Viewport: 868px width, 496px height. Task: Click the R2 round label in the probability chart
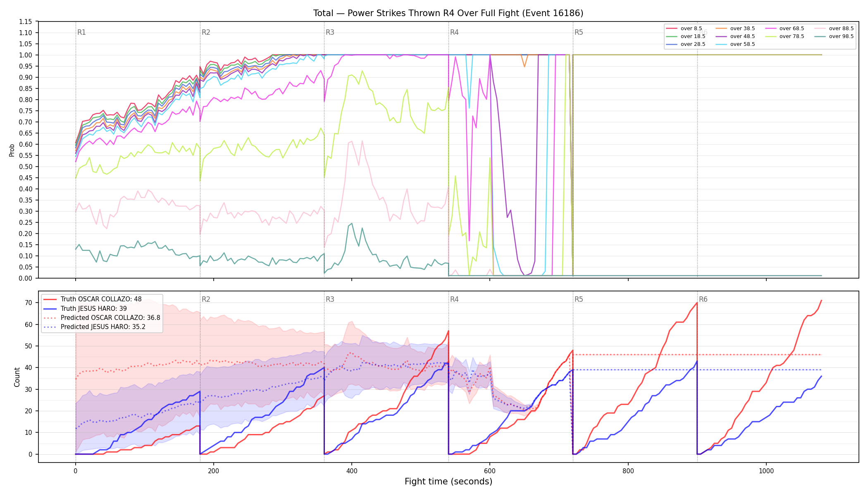206,32
